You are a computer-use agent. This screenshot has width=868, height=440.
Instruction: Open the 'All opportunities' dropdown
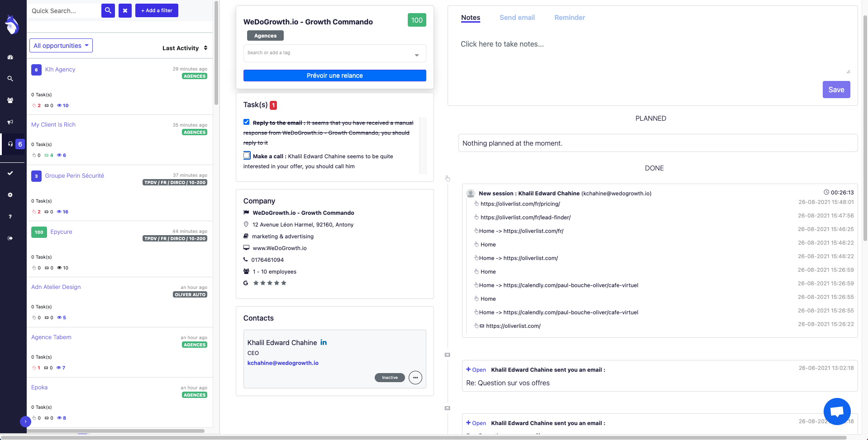coord(61,46)
